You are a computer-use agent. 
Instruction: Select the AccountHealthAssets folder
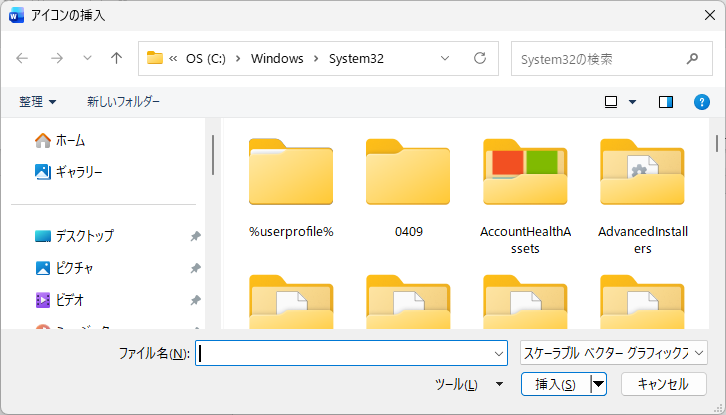click(x=526, y=196)
